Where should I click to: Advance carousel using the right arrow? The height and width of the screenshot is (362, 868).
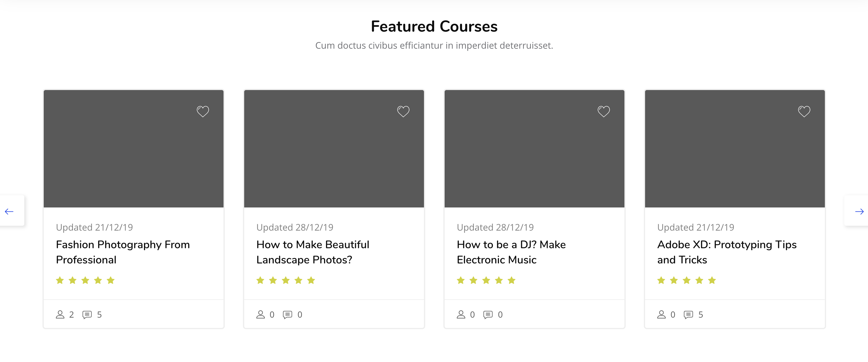pyautogui.click(x=859, y=211)
